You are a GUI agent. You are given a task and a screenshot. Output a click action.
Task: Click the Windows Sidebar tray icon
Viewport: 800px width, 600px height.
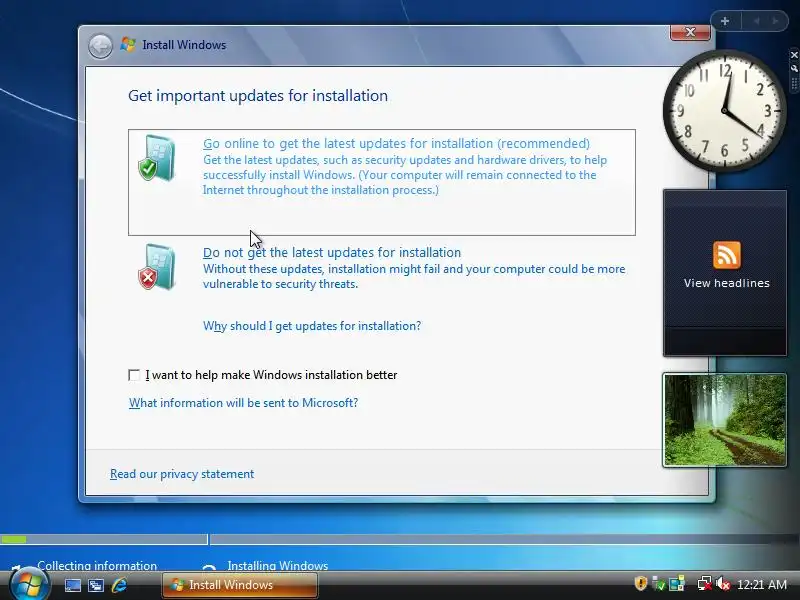pos(677,584)
